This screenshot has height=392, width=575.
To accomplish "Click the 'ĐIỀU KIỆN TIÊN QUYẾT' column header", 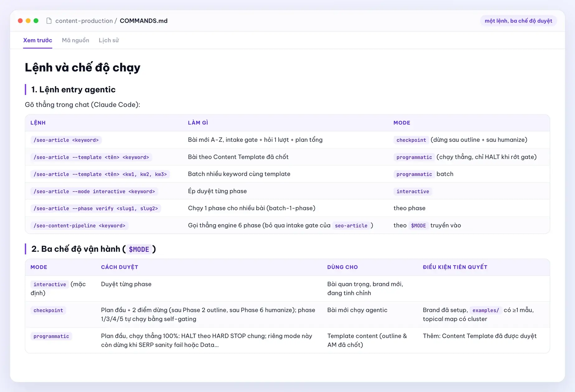I will [x=455, y=267].
